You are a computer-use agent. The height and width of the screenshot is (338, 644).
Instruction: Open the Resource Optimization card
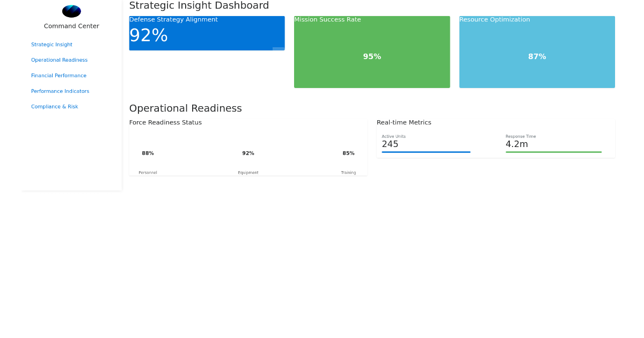click(537, 52)
